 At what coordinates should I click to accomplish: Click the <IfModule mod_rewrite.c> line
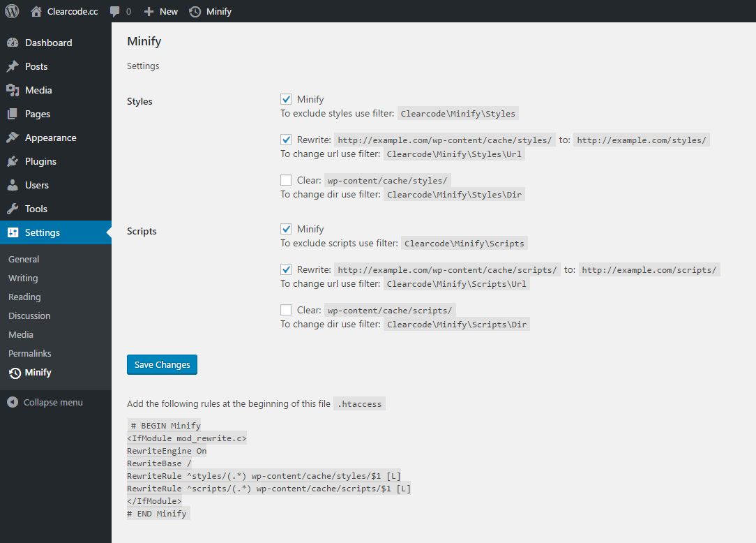pyautogui.click(x=187, y=438)
